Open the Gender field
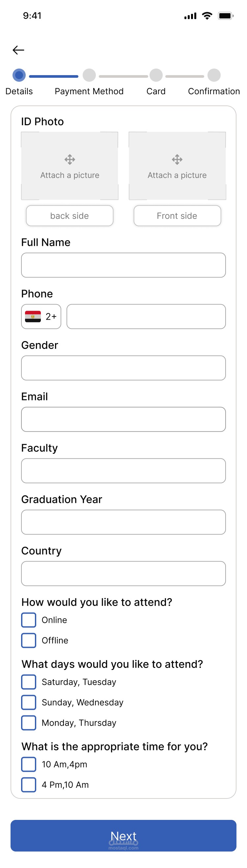The width and height of the screenshot is (247, 868). (x=123, y=368)
